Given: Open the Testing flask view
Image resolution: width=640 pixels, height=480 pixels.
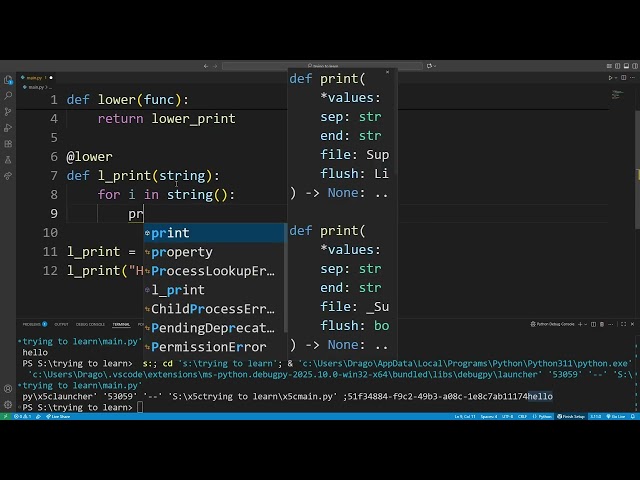Looking at the screenshot, I should pyautogui.click(x=8, y=160).
